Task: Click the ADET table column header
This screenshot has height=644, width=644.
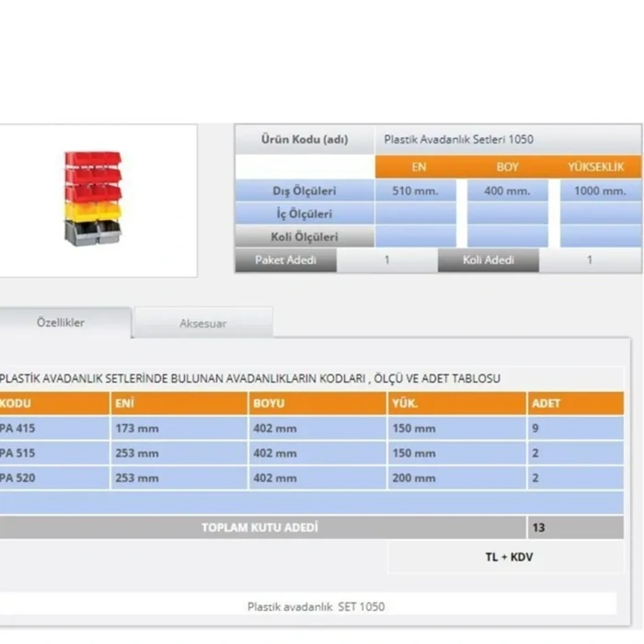Action: 546,403
